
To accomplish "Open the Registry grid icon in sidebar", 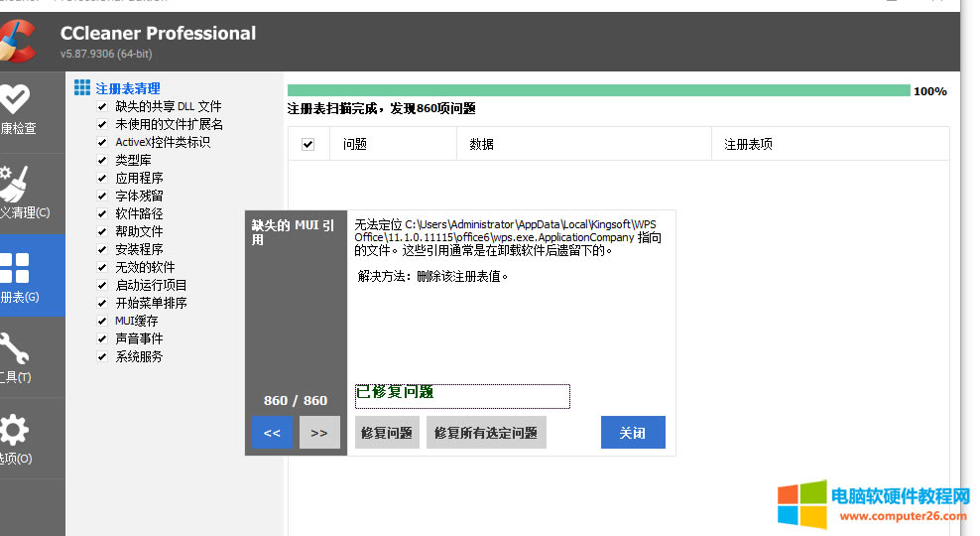I will [15, 267].
